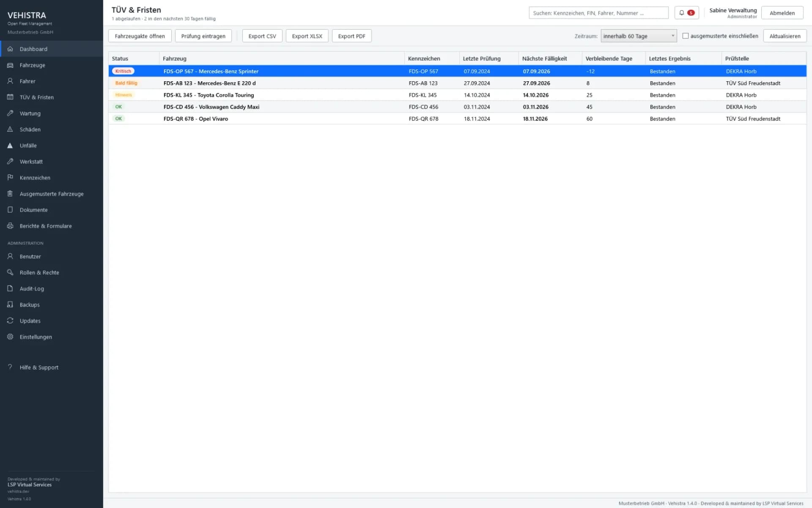The image size is (812, 508).
Task: Select Wartung from the sidebar
Action: click(x=52, y=113)
